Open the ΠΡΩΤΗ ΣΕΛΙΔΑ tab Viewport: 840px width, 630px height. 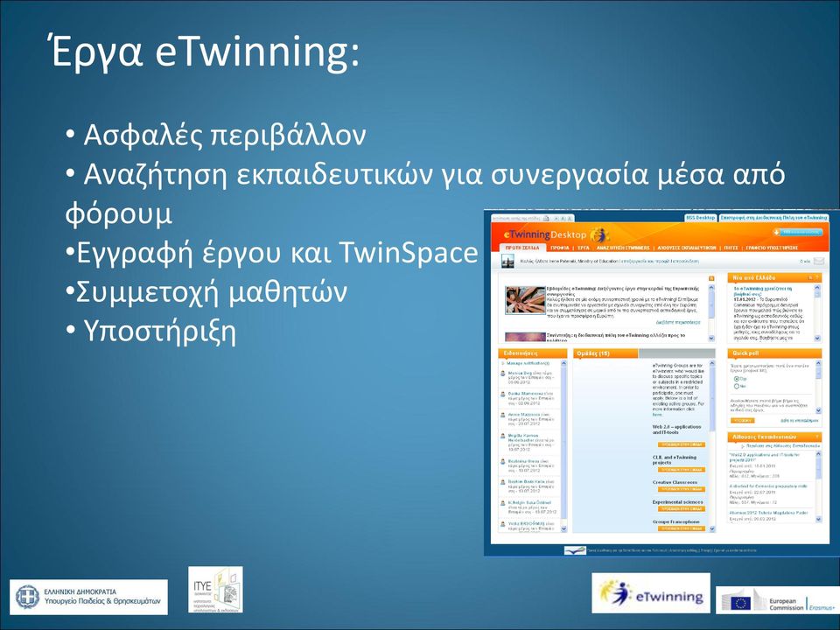(x=522, y=248)
